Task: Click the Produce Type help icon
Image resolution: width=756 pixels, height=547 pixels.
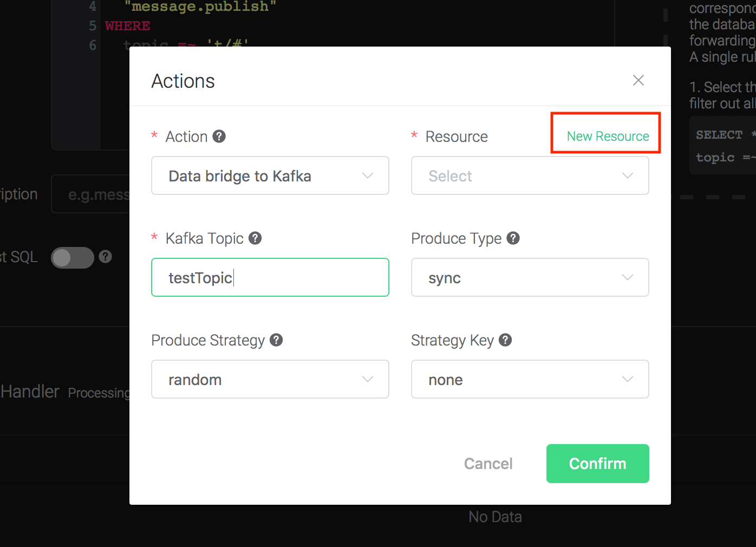Action: [x=513, y=238]
